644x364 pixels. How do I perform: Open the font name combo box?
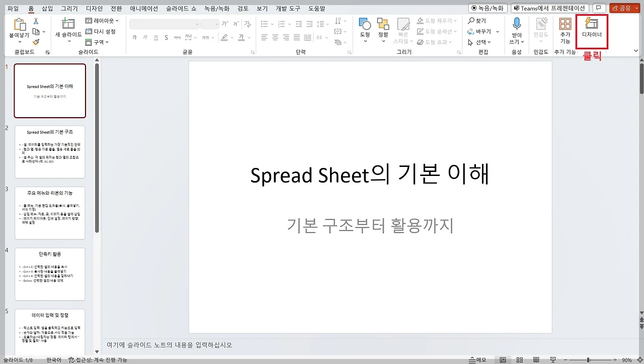[x=164, y=24]
